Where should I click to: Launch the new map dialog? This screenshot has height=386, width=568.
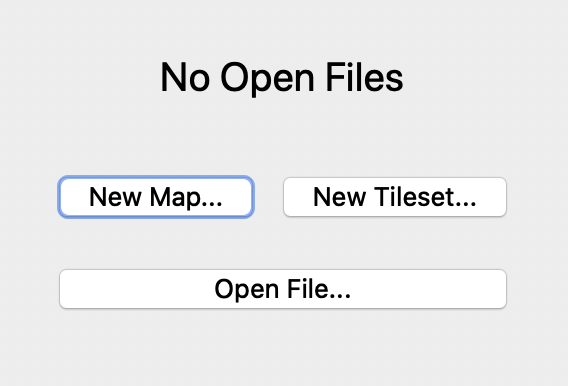coord(156,197)
